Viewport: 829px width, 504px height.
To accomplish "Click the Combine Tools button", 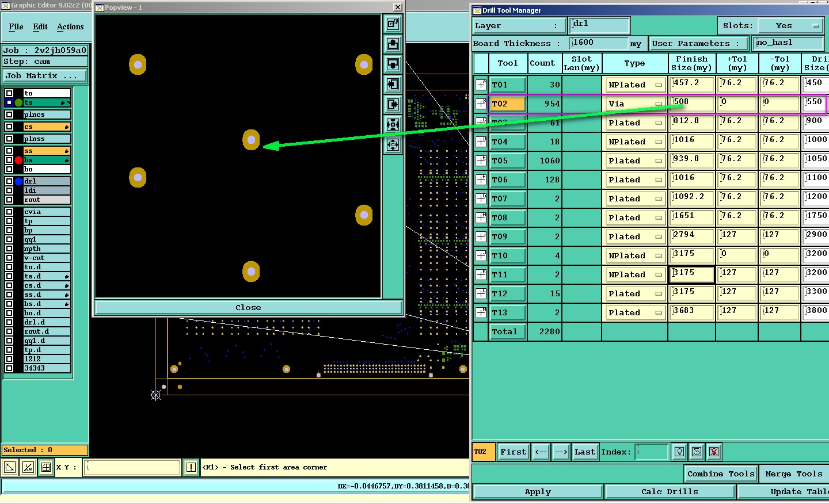I will tap(721, 474).
